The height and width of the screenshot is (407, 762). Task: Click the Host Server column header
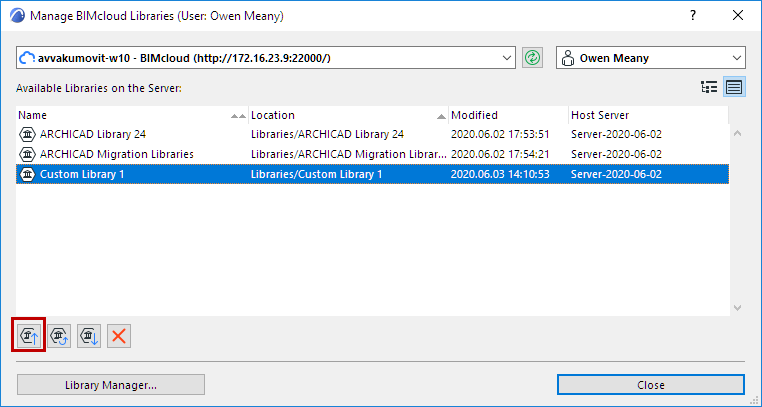[x=648, y=115]
